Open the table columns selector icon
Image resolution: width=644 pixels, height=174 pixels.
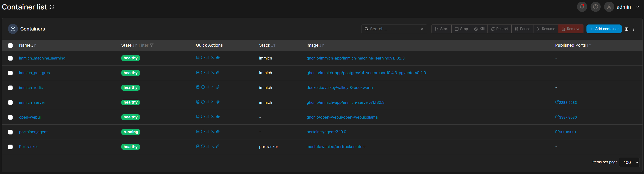pyautogui.click(x=626, y=29)
